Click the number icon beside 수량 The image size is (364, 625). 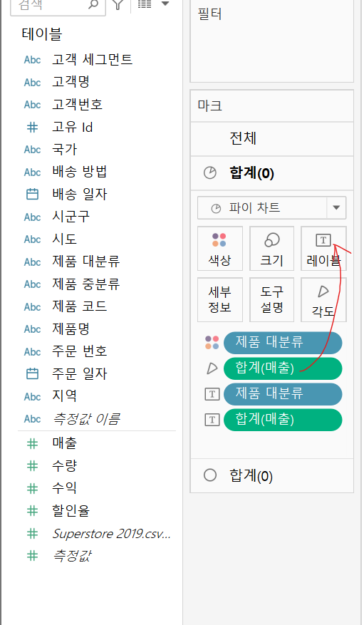point(32,465)
